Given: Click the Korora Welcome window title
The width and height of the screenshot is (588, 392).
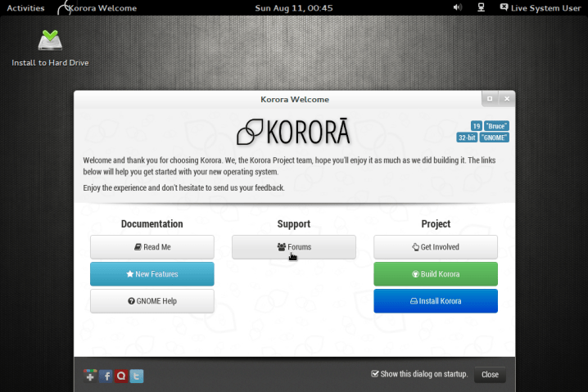Looking at the screenshot, I should tap(295, 99).
